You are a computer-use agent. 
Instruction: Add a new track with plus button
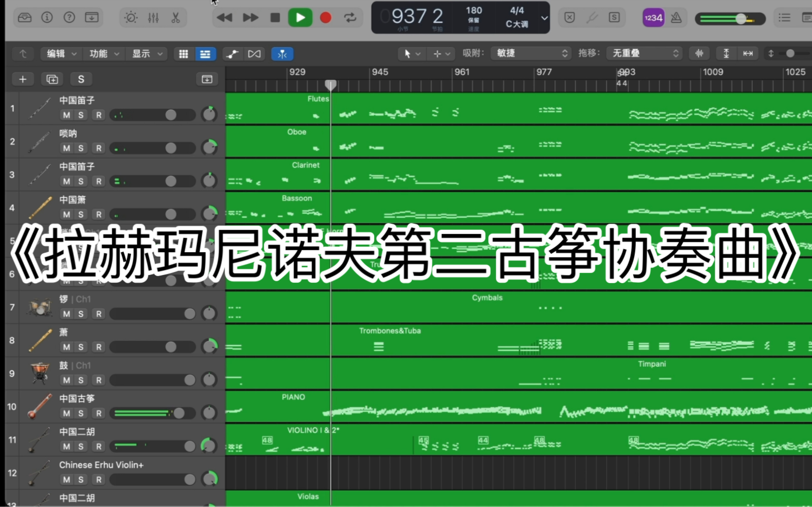click(x=22, y=79)
